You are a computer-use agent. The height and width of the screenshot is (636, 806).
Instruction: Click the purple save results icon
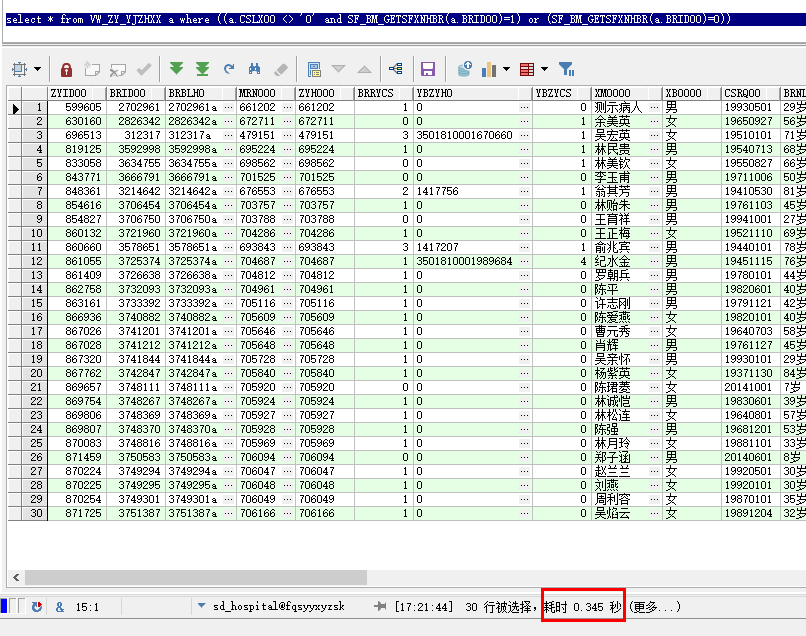pyautogui.click(x=428, y=69)
